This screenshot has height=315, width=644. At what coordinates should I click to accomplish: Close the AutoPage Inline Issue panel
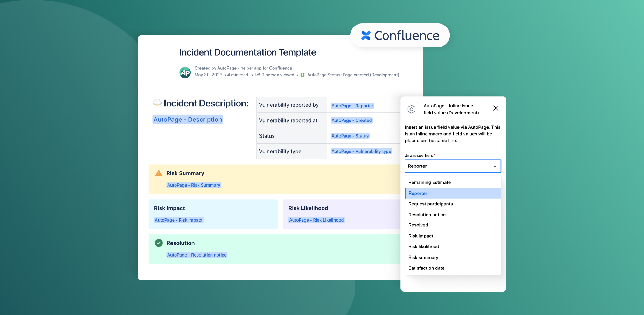coord(496,108)
